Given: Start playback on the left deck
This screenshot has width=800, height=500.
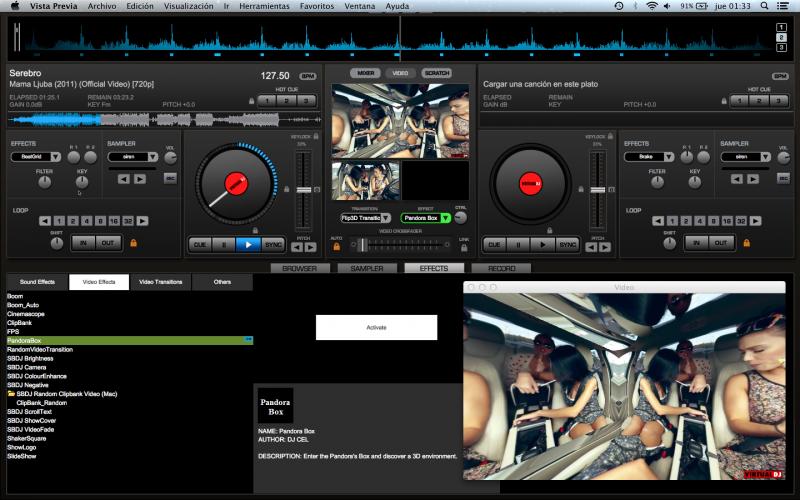Looking at the screenshot, I should pyautogui.click(x=248, y=245).
